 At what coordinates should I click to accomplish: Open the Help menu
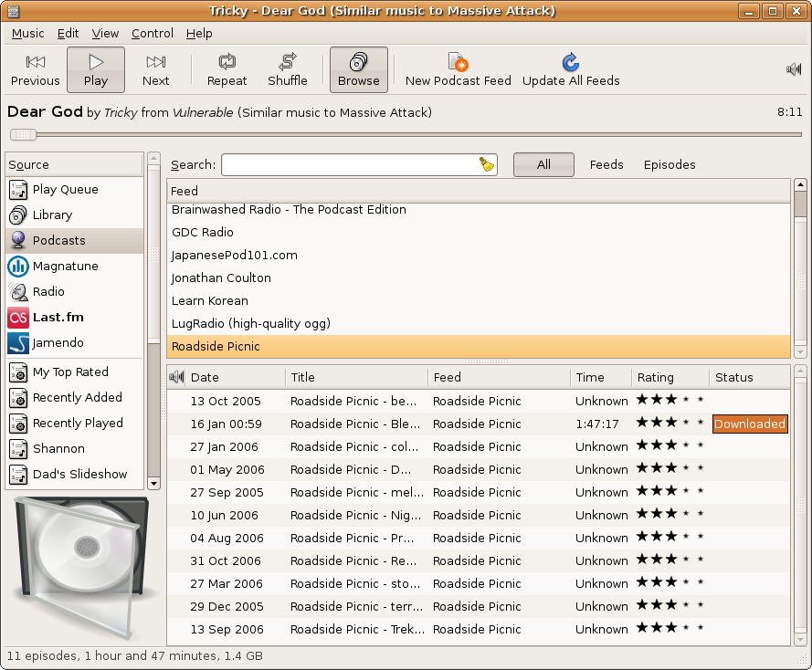tap(199, 33)
